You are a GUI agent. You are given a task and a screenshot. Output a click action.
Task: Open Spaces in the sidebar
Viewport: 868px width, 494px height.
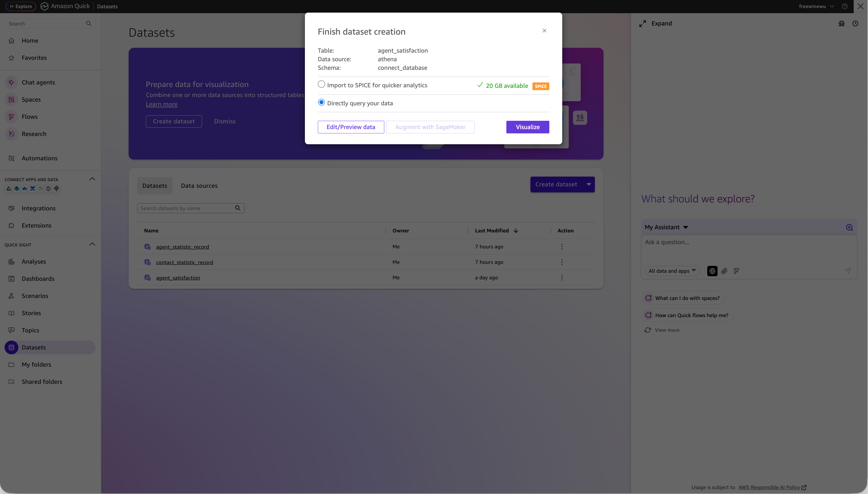pyautogui.click(x=31, y=99)
